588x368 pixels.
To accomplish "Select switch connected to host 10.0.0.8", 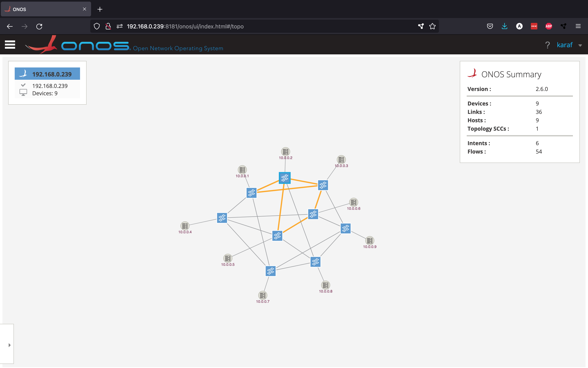I will (x=315, y=262).
